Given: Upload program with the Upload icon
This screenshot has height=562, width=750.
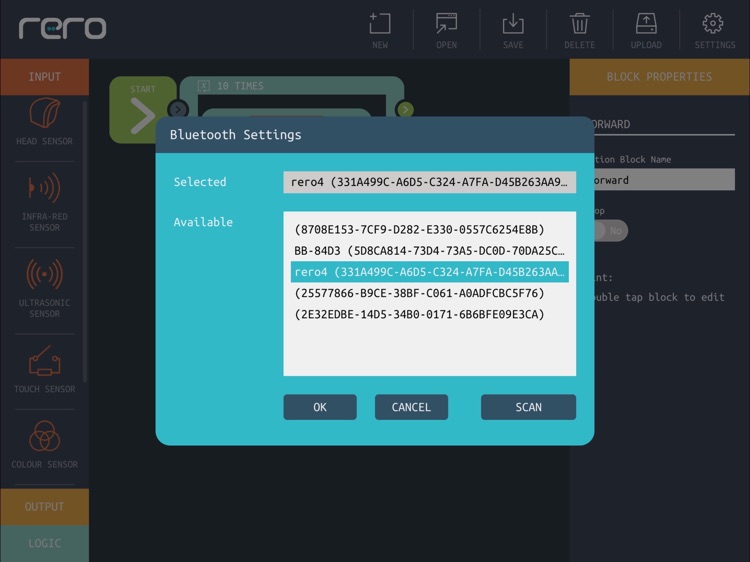Looking at the screenshot, I should [x=646, y=23].
